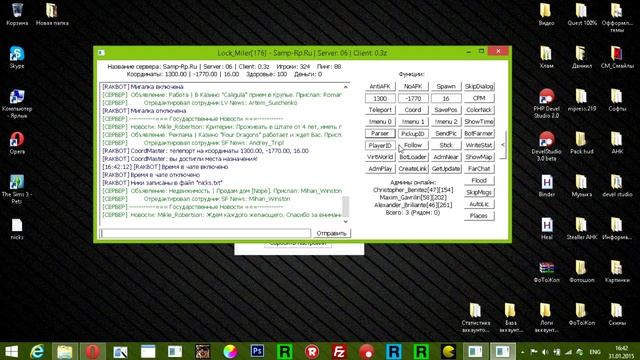Open FileZilla from the taskbar

tap(339, 351)
